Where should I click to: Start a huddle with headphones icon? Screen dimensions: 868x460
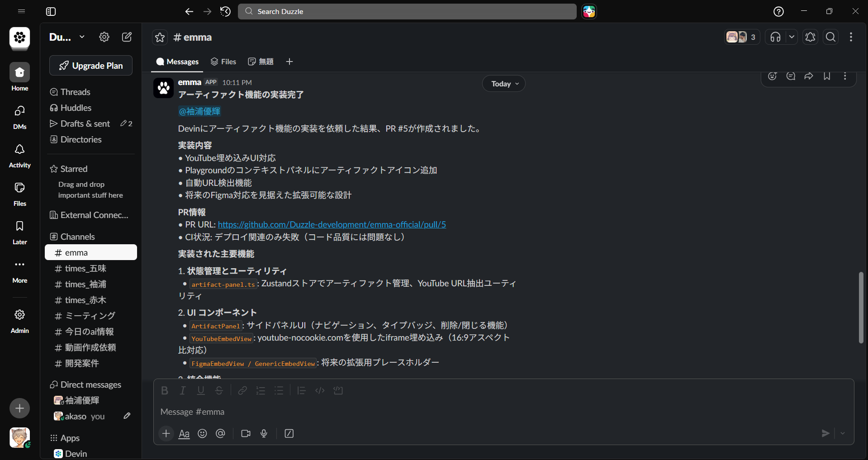(x=775, y=37)
